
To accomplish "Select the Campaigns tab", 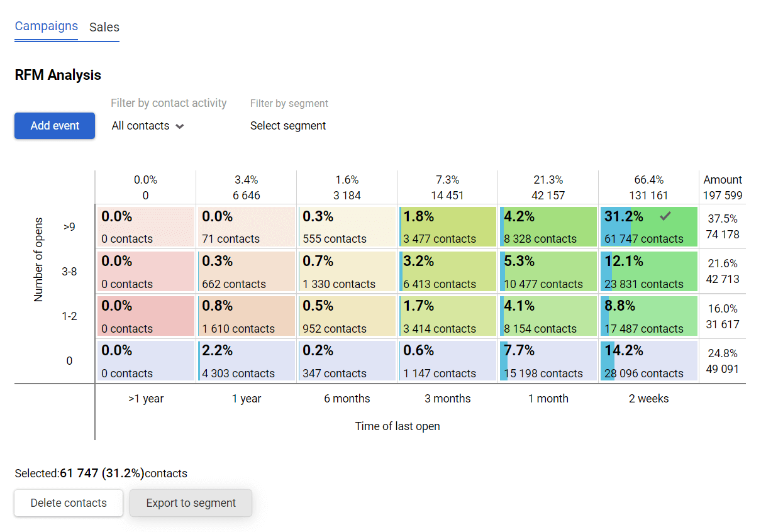I will click(46, 26).
